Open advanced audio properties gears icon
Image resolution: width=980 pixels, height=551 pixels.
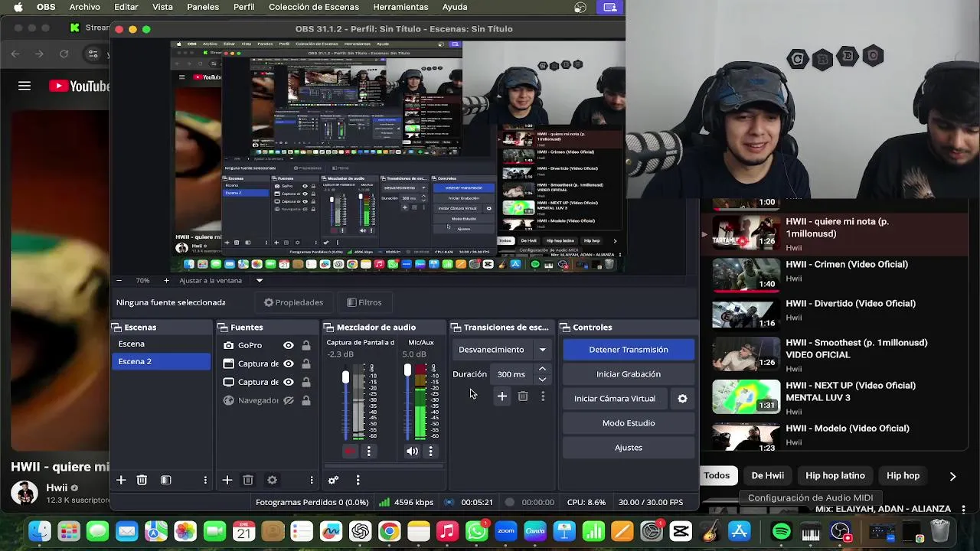click(333, 480)
